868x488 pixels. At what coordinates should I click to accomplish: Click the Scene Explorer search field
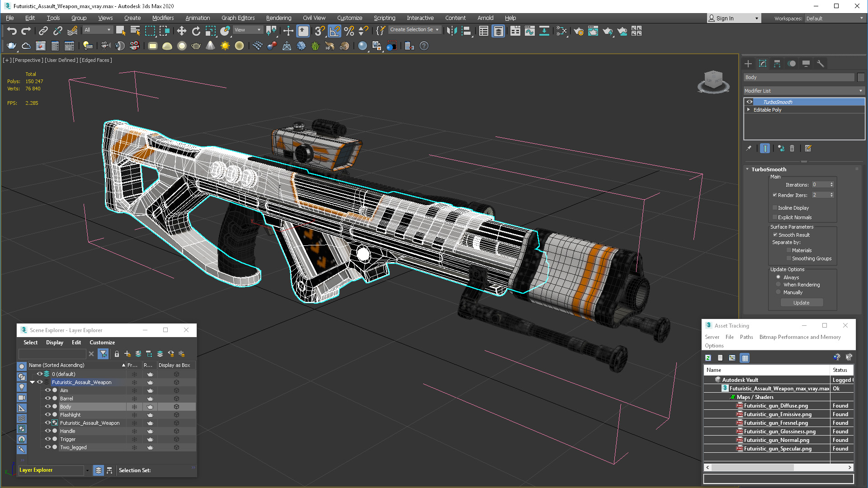[52, 354]
